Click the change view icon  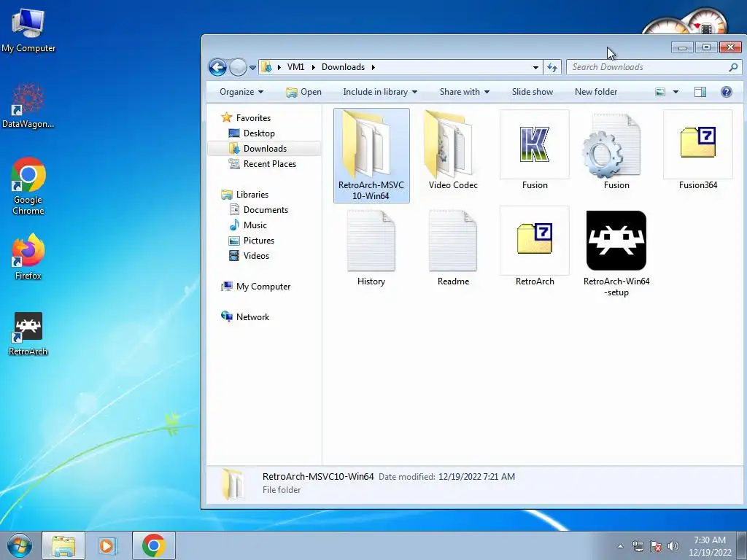(659, 92)
